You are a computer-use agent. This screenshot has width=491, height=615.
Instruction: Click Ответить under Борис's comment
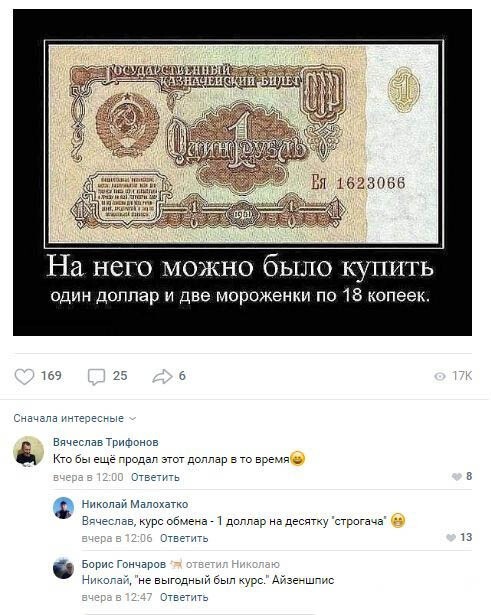click(x=184, y=597)
